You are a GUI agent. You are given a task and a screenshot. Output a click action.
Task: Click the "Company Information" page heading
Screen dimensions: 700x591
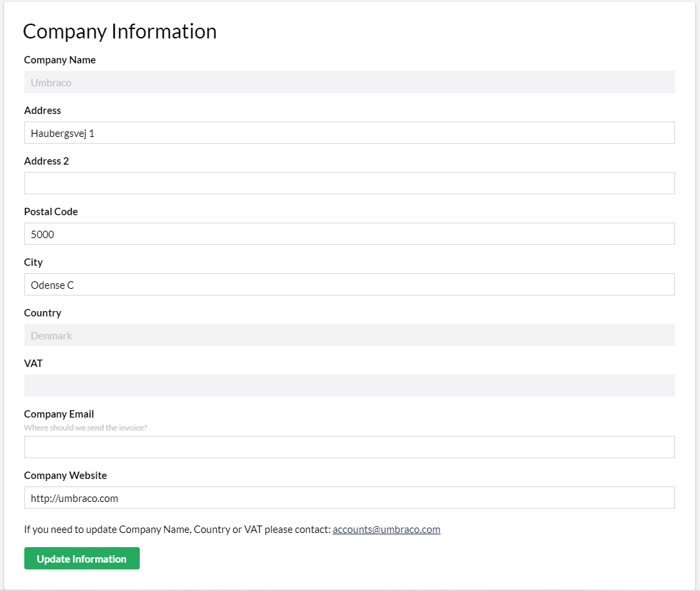point(119,32)
